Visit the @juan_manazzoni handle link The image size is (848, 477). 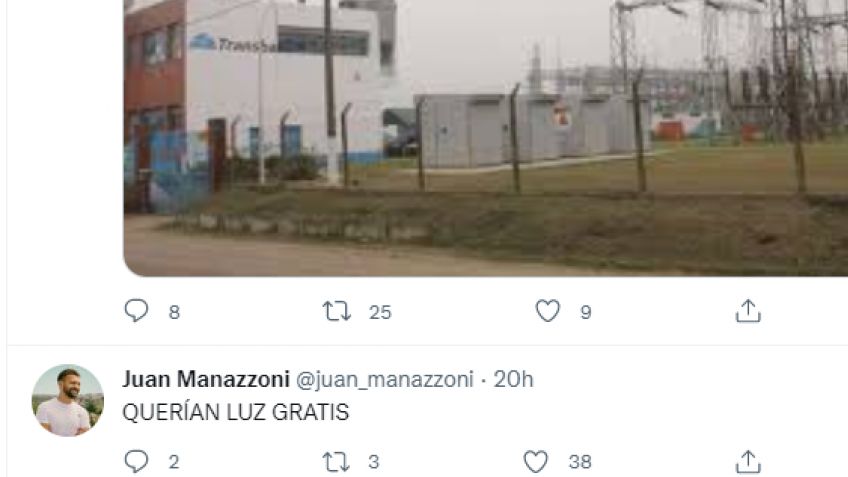pos(385,380)
